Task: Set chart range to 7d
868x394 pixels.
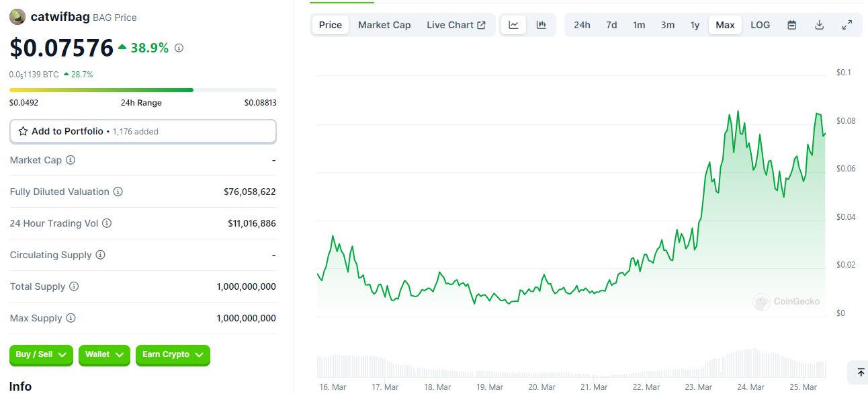Action: (x=611, y=25)
